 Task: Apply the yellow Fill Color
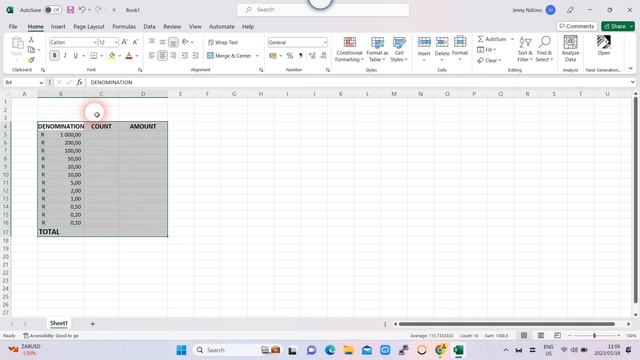tap(111, 56)
